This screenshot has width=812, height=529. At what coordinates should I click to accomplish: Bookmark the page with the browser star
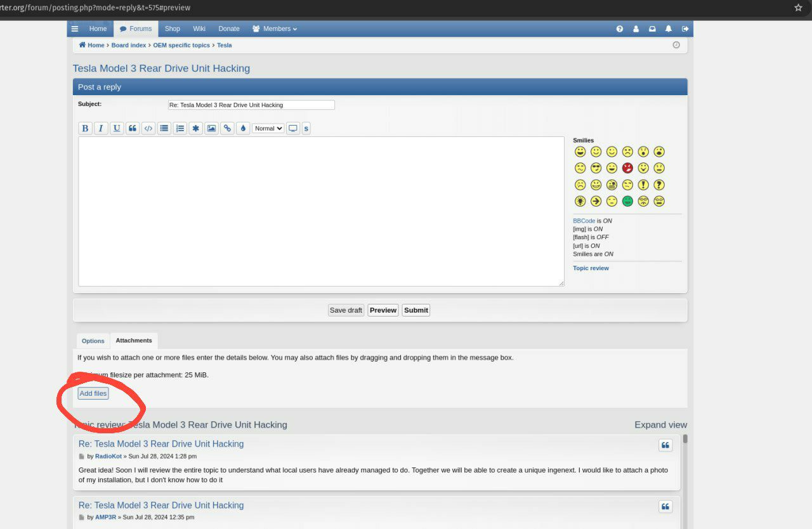coord(798,8)
